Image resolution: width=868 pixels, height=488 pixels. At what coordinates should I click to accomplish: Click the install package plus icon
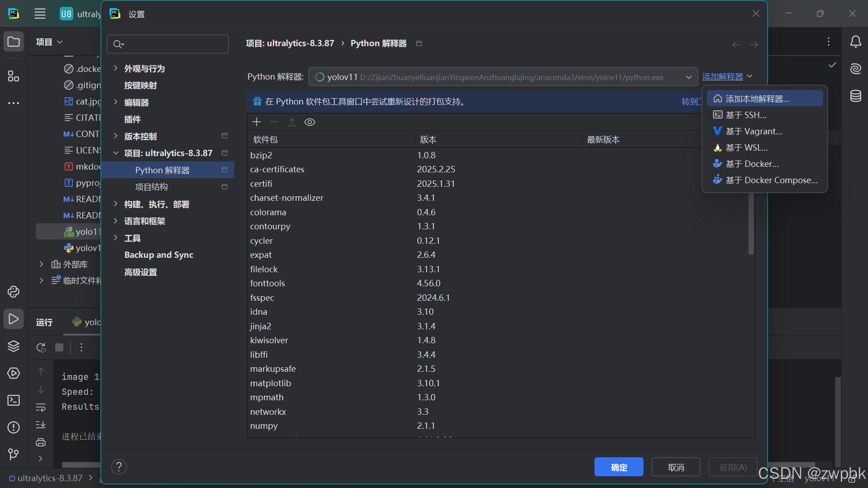coord(256,122)
